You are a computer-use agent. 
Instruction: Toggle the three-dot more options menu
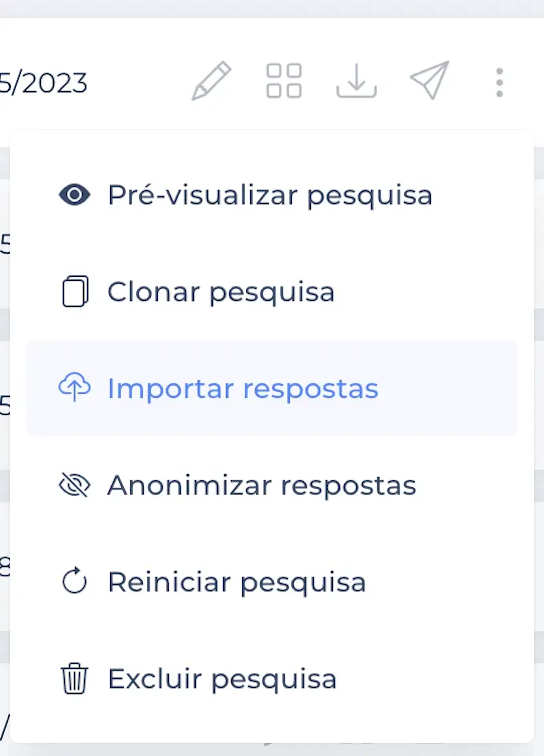tap(499, 83)
